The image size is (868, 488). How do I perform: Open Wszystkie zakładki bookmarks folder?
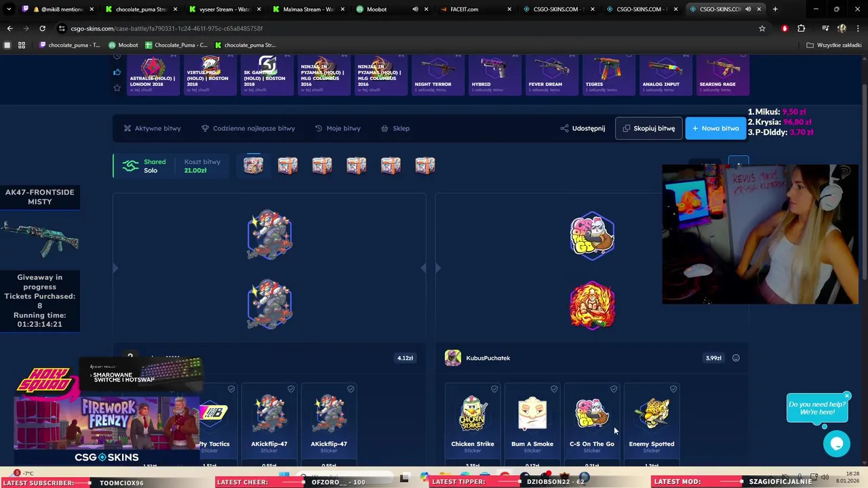tap(834, 45)
